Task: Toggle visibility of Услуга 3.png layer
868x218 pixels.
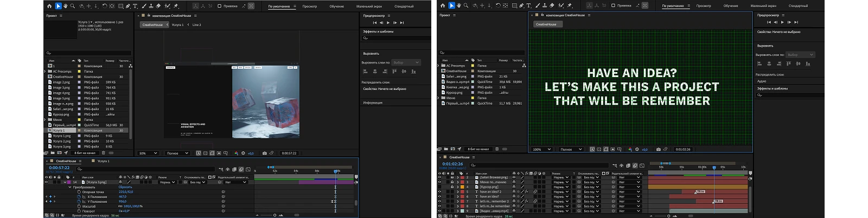Action: coord(47,182)
